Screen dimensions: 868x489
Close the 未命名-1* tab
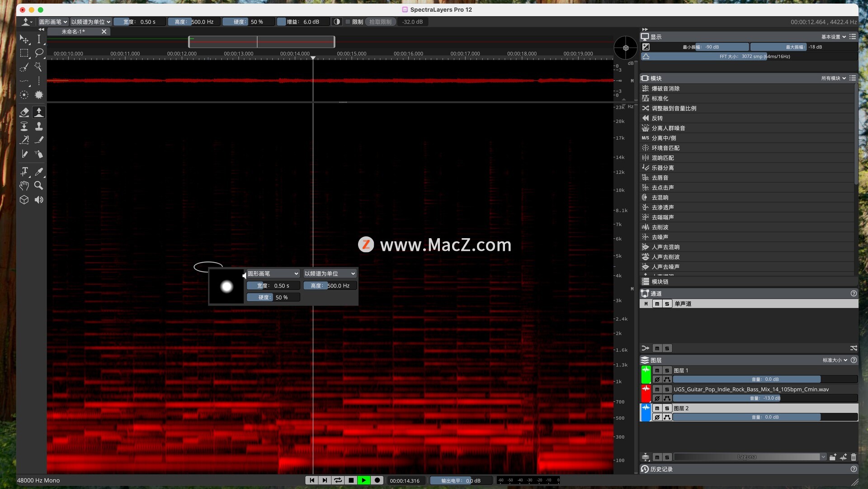coord(104,32)
